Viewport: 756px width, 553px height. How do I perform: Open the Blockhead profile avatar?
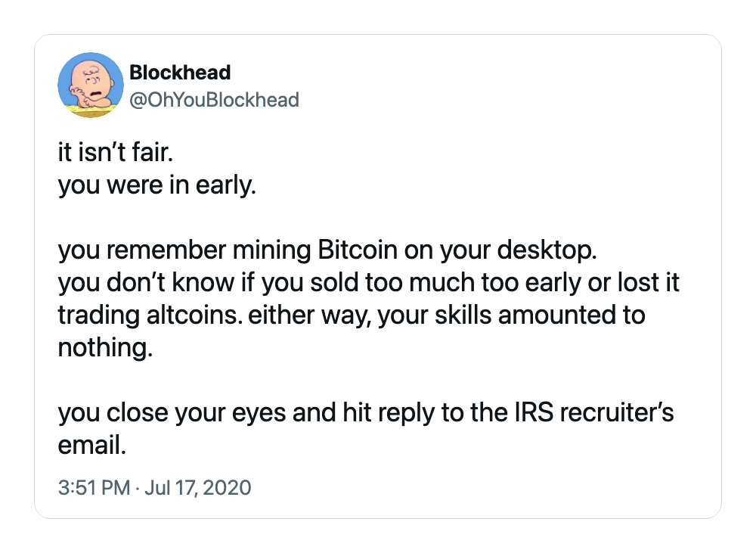91,85
